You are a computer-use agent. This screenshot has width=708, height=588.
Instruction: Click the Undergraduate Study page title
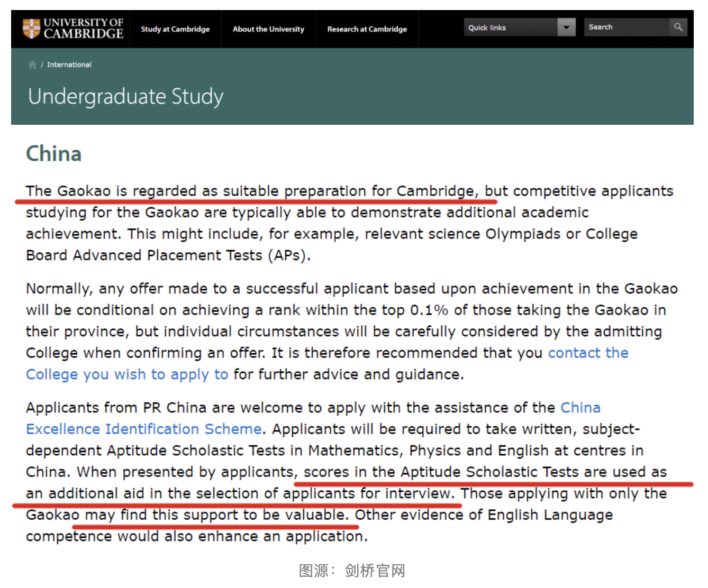(126, 97)
